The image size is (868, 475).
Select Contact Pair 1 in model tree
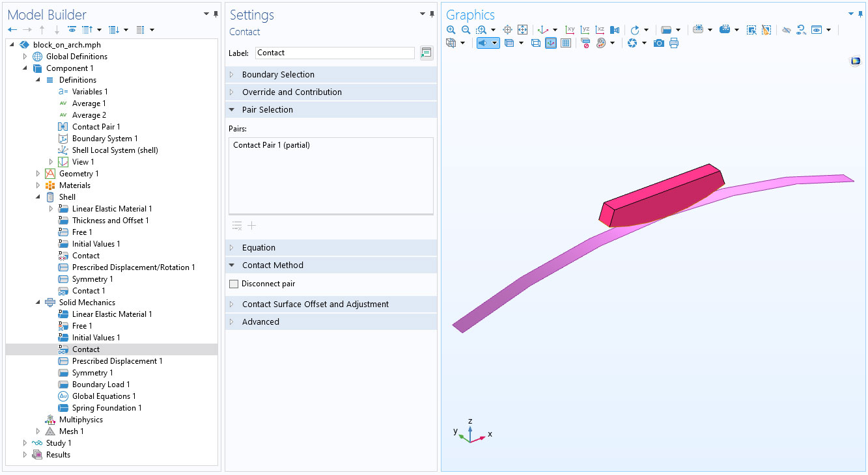[x=96, y=127]
